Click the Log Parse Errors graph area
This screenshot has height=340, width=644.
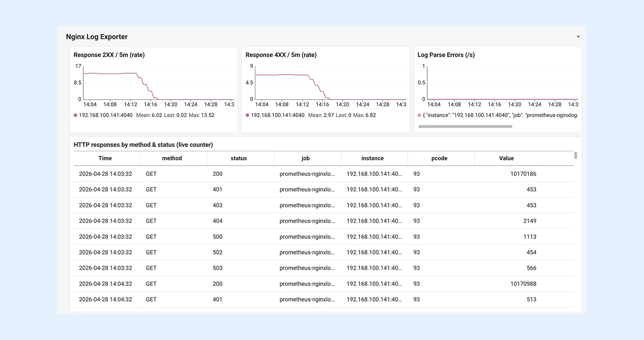tap(502, 83)
